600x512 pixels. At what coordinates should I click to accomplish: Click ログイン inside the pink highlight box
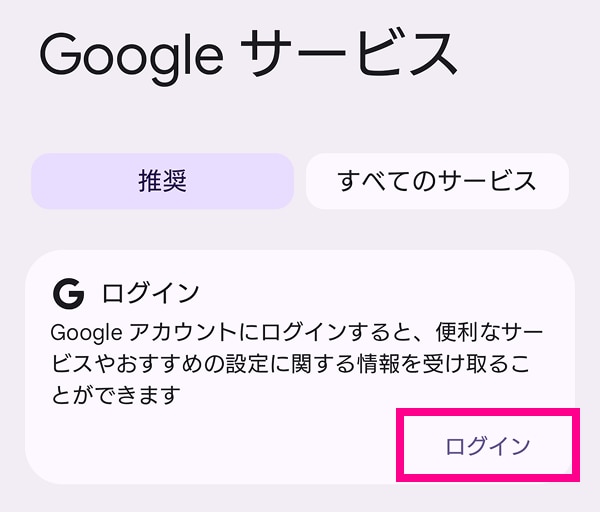pos(487,445)
